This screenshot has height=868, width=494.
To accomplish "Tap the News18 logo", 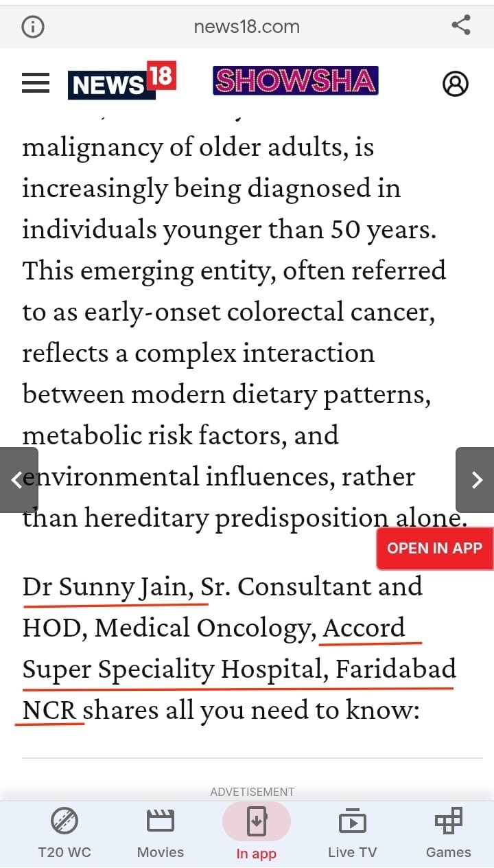I will click(122, 81).
